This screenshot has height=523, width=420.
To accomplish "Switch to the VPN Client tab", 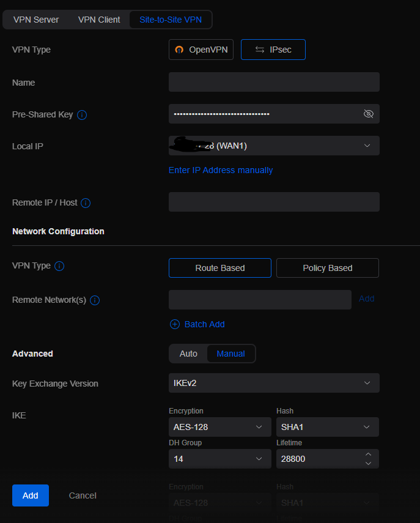I will pyautogui.click(x=99, y=20).
